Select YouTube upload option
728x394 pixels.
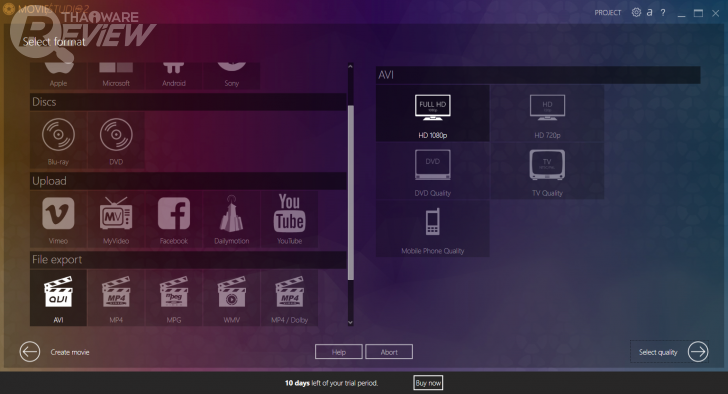tap(289, 219)
